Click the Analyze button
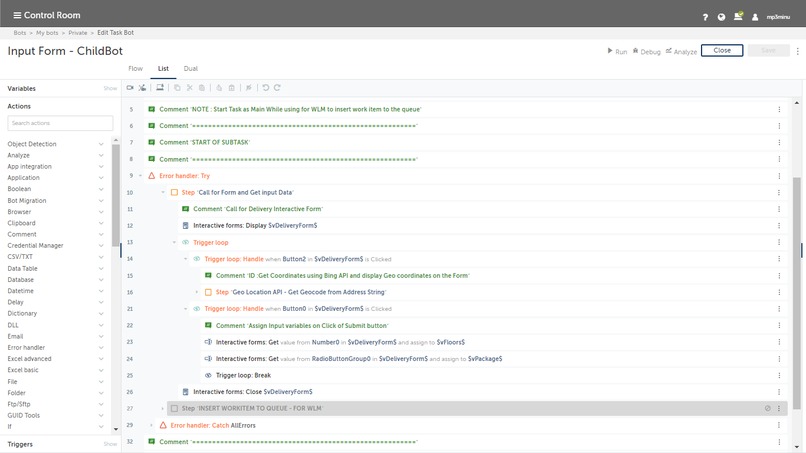 click(x=681, y=51)
